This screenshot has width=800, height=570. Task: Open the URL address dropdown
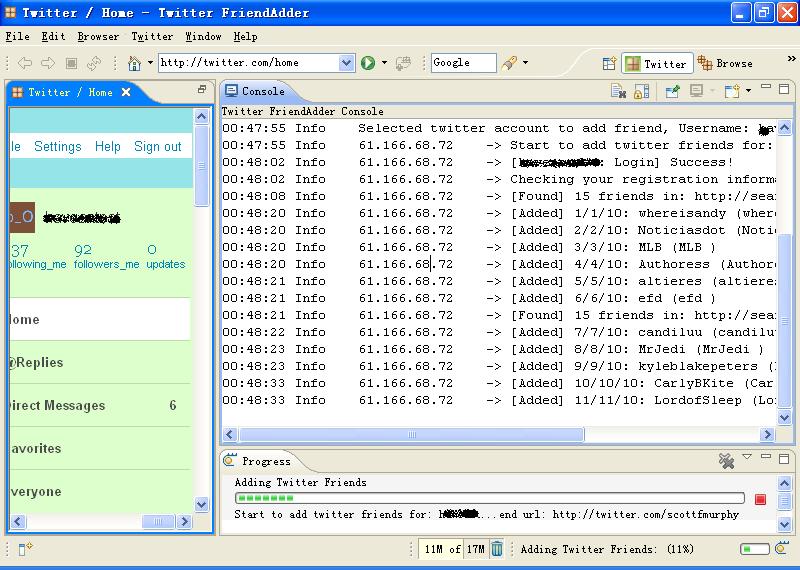point(346,63)
